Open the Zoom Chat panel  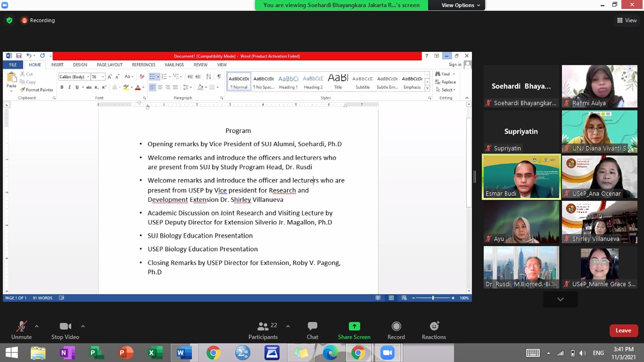[312, 330]
